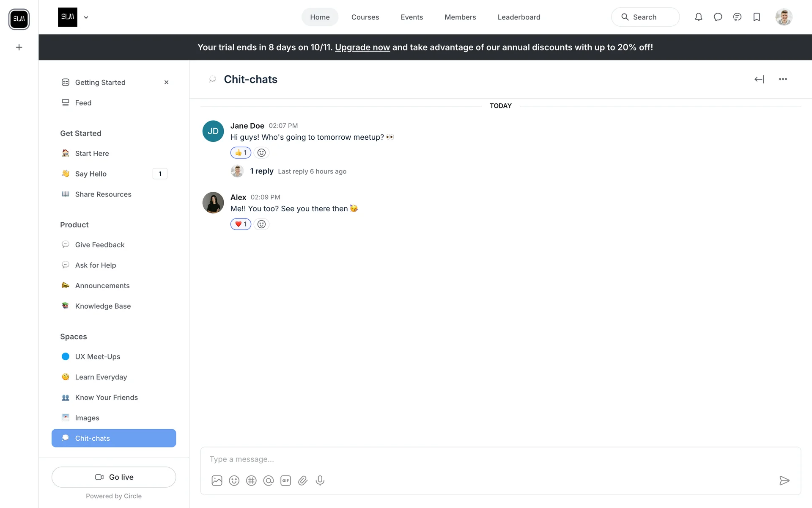812x508 pixels.
Task: Click the microphone voice message icon
Action: 320,480
